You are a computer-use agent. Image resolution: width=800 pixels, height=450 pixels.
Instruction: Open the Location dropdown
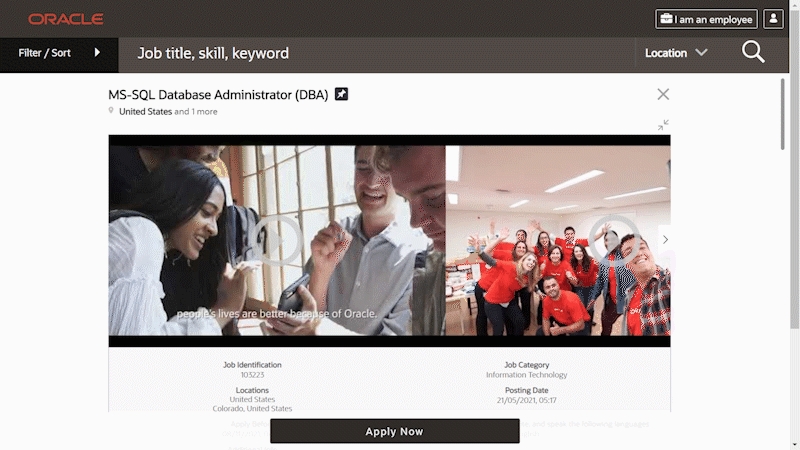[676, 53]
